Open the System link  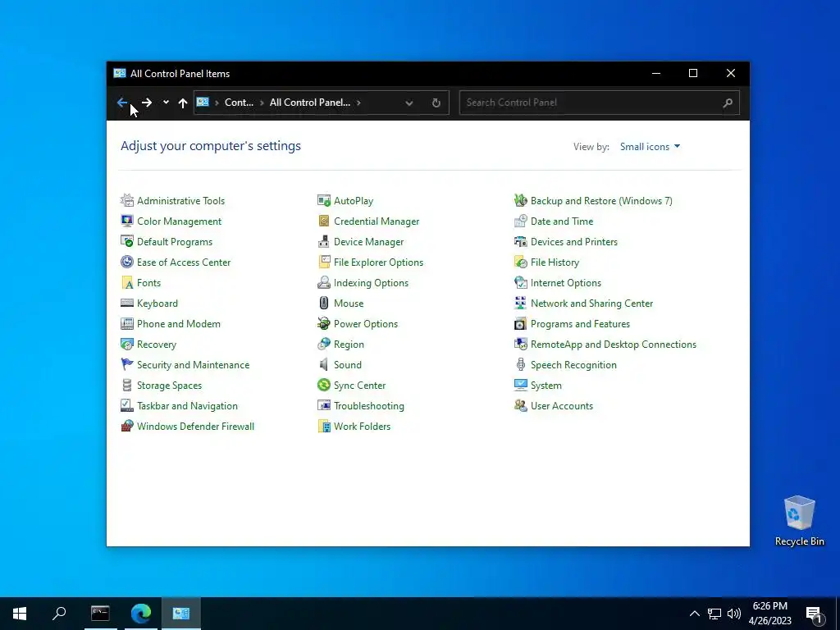(546, 386)
